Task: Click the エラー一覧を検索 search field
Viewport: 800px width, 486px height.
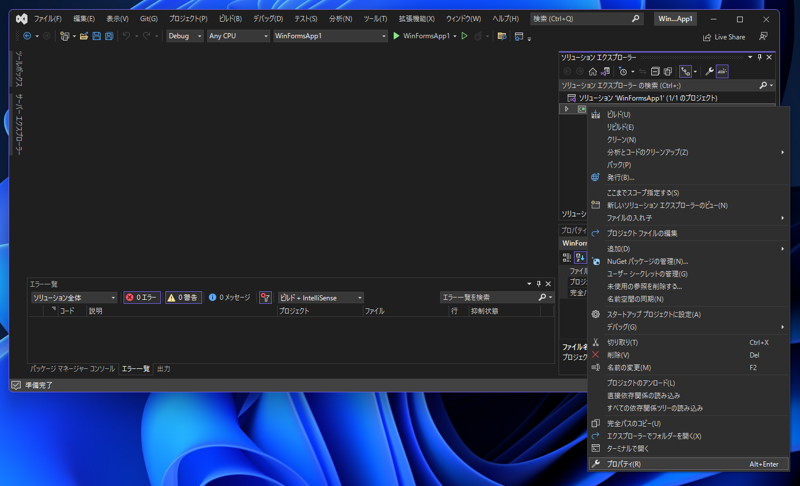Action: point(496,297)
